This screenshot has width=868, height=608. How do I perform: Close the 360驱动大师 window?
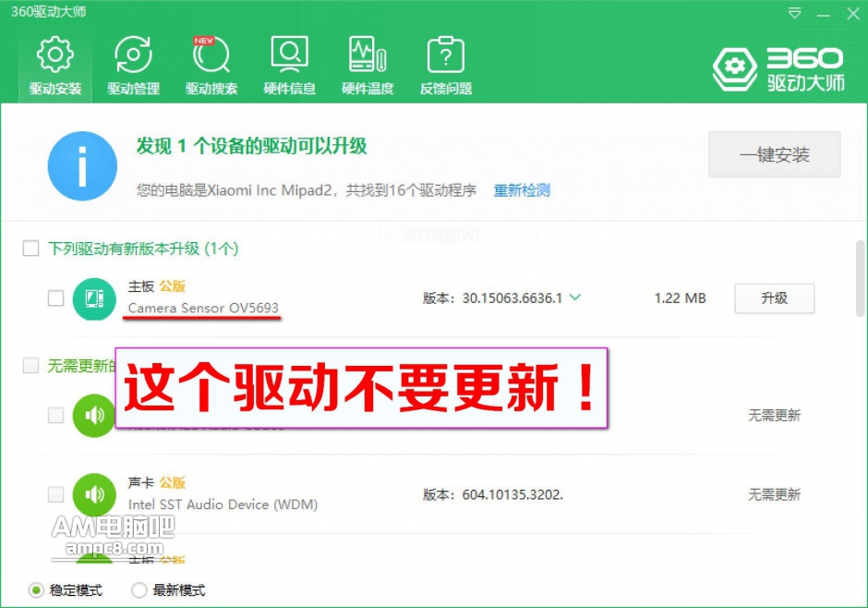[853, 14]
